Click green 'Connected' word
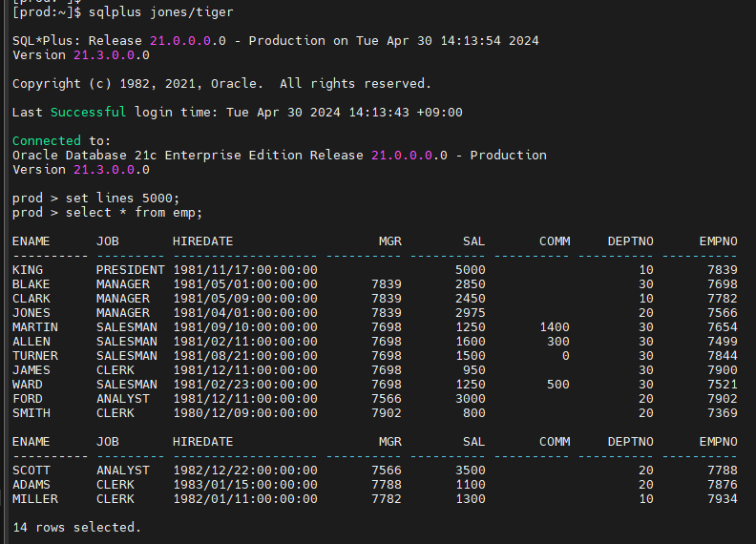 [x=47, y=141]
